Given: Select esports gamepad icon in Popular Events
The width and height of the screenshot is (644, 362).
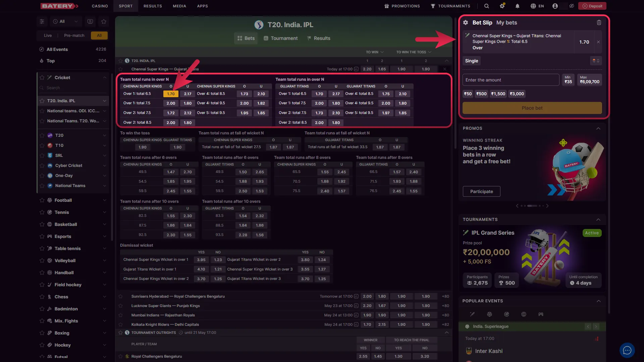Looking at the screenshot, I should point(541,314).
